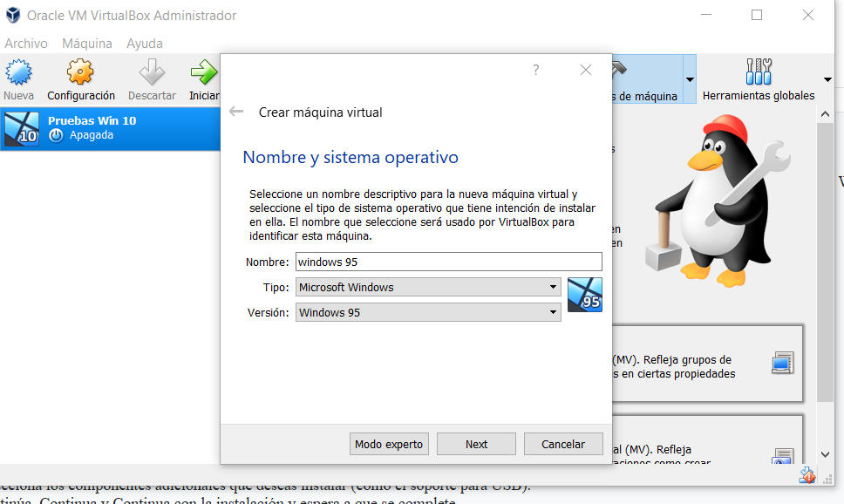Open the Máquina menu

pyautogui.click(x=86, y=44)
